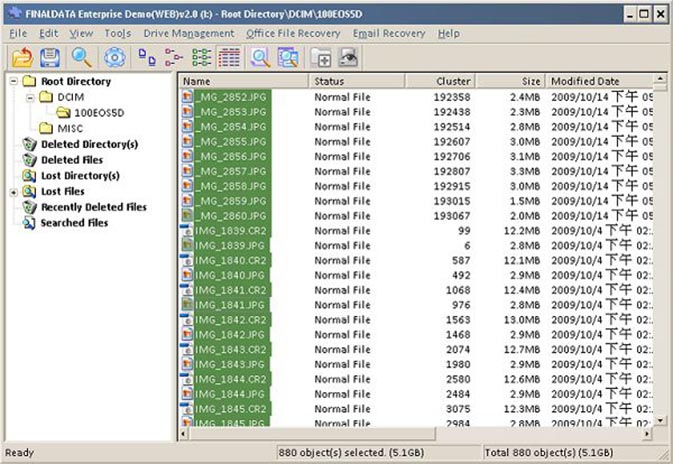Click the add folder toolbar icon
Image resolution: width=673 pixels, height=464 pixels.
click(x=321, y=58)
